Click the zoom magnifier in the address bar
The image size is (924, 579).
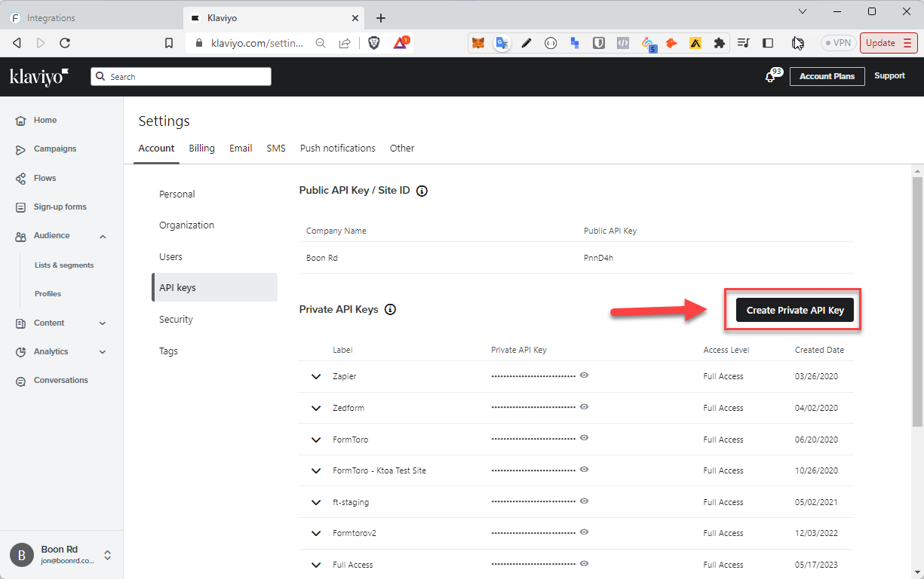point(321,43)
